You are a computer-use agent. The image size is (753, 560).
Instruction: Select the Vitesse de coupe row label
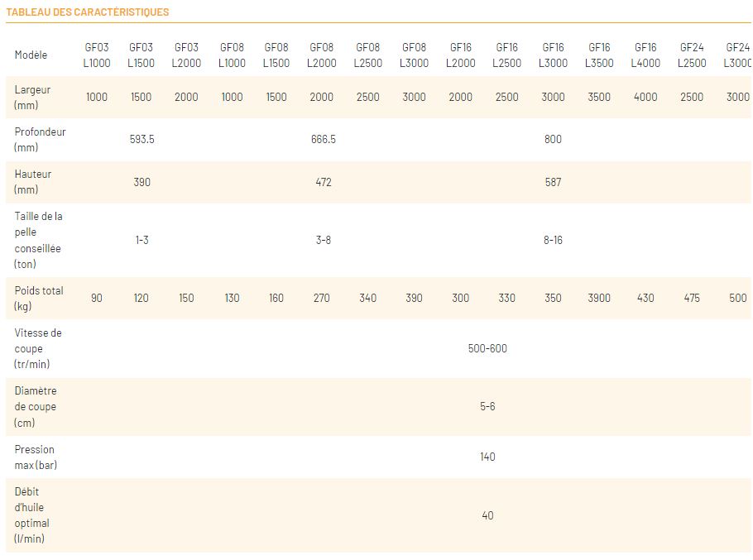pos(38,348)
